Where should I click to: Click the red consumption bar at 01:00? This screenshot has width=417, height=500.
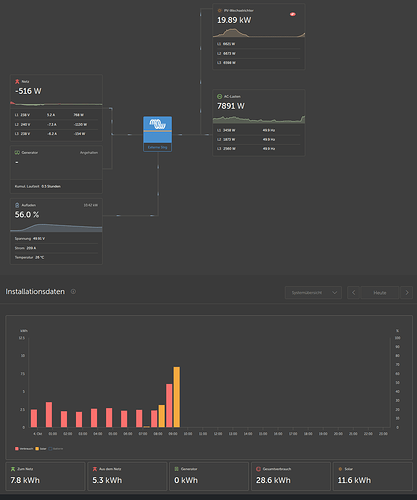tap(49, 415)
